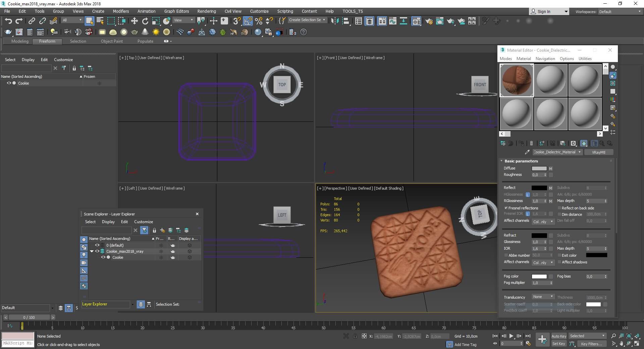
Task: Enable Reflect on back side checkbox
Action: (x=559, y=208)
